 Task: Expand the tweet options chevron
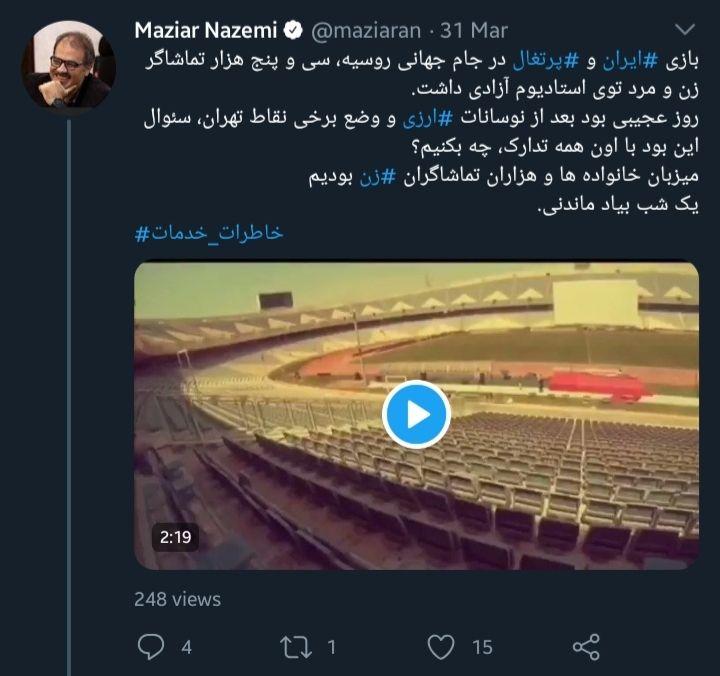point(685,30)
